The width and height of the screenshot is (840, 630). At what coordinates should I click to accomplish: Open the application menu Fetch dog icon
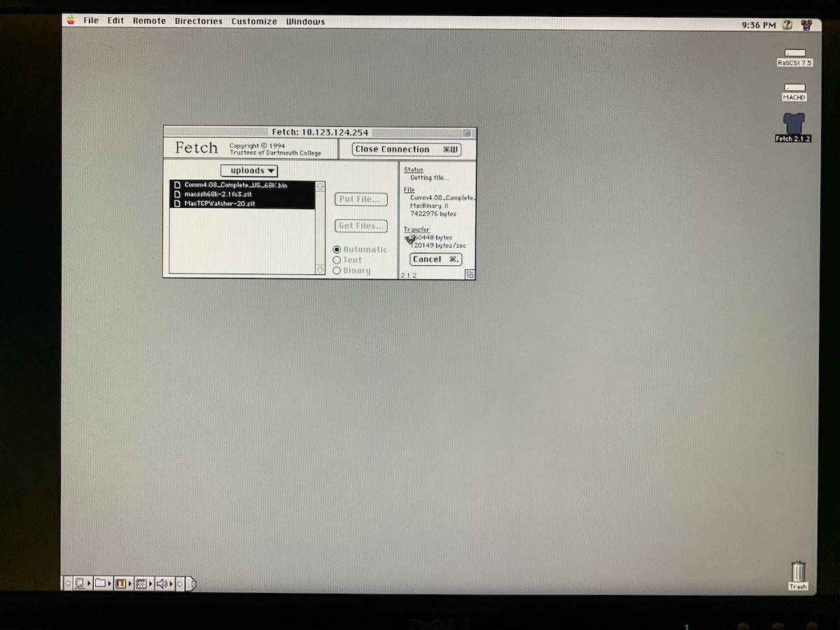coord(807,24)
